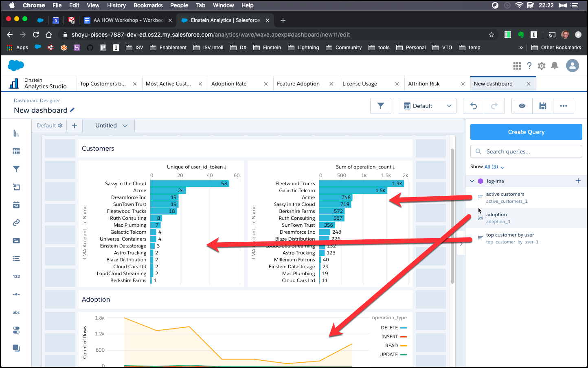Click the Sassy in the Cloud 53 bar
This screenshot has height=368, width=588.
(190, 184)
